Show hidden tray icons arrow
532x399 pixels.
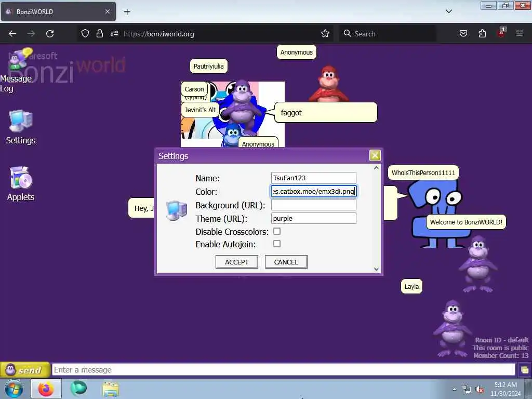point(454,390)
